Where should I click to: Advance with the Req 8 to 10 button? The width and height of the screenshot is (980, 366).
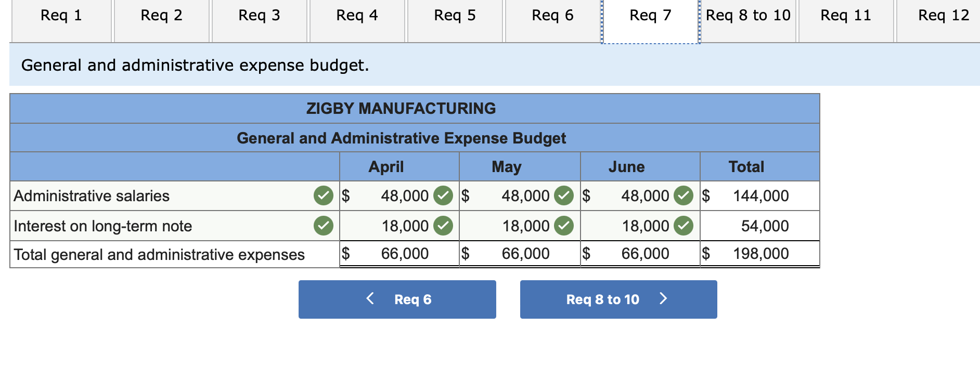point(618,299)
